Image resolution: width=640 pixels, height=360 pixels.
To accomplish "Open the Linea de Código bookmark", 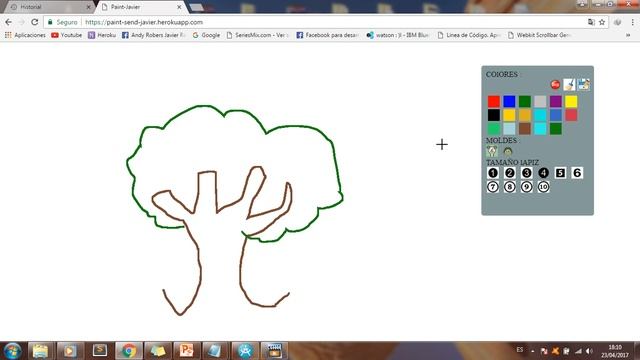I will [469, 35].
